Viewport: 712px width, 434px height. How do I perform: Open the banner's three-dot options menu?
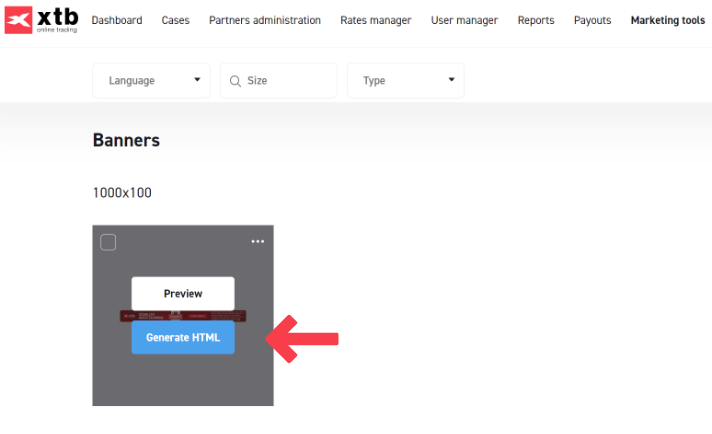(258, 242)
